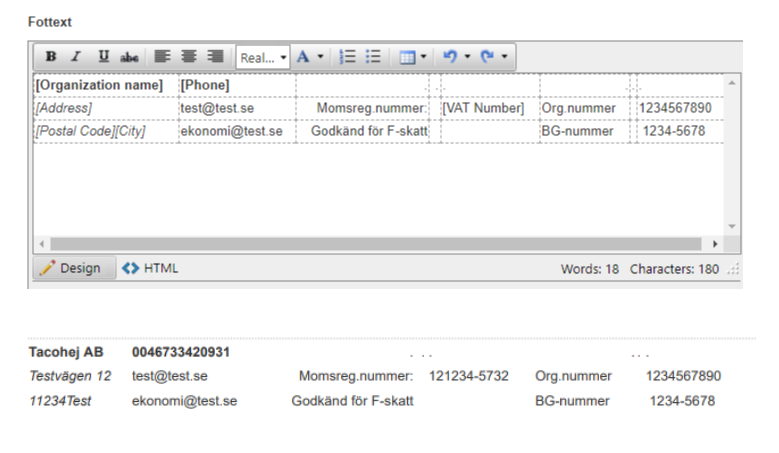Switch to the Design tab
The height and width of the screenshot is (453, 779).
[x=75, y=268]
